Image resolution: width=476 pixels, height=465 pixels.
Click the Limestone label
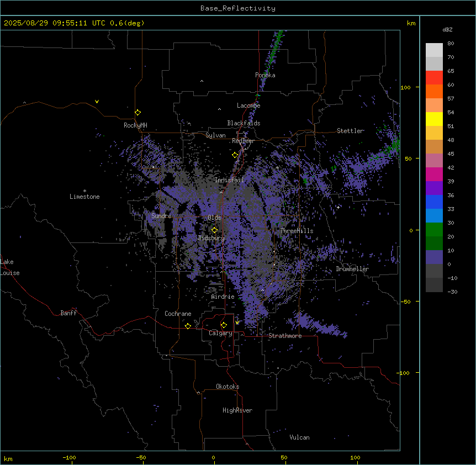84,197
